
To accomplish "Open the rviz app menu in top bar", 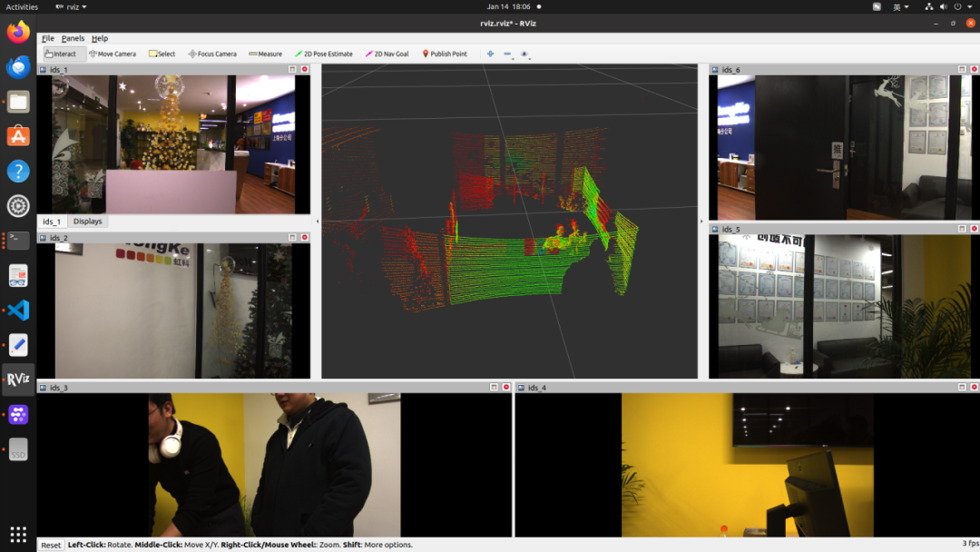I will (x=71, y=6).
